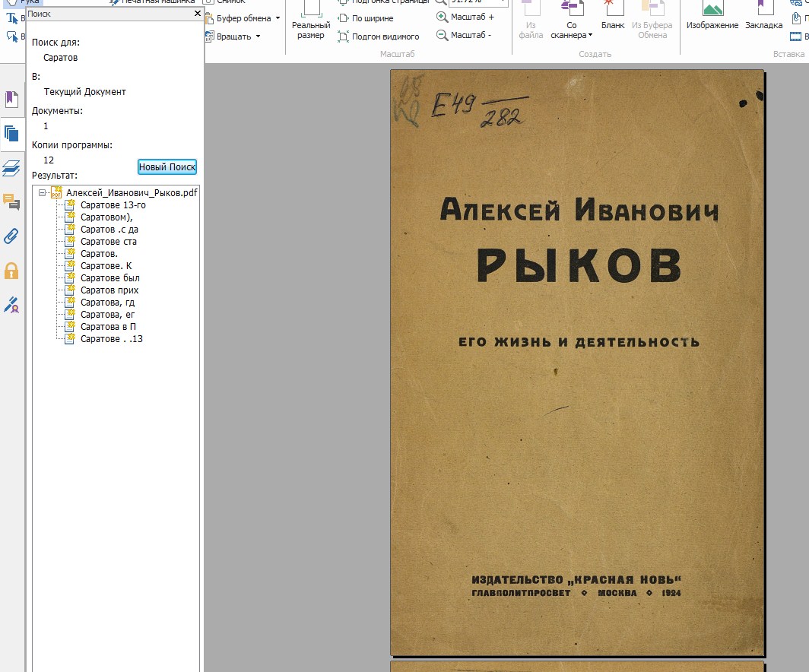Screen dimensions: 809x672
Task: Open the zoom percentage combo box
Action: [x=477, y=2]
